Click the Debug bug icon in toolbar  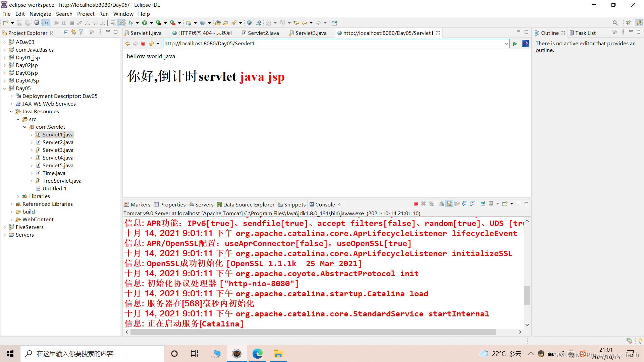[x=131, y=23]
